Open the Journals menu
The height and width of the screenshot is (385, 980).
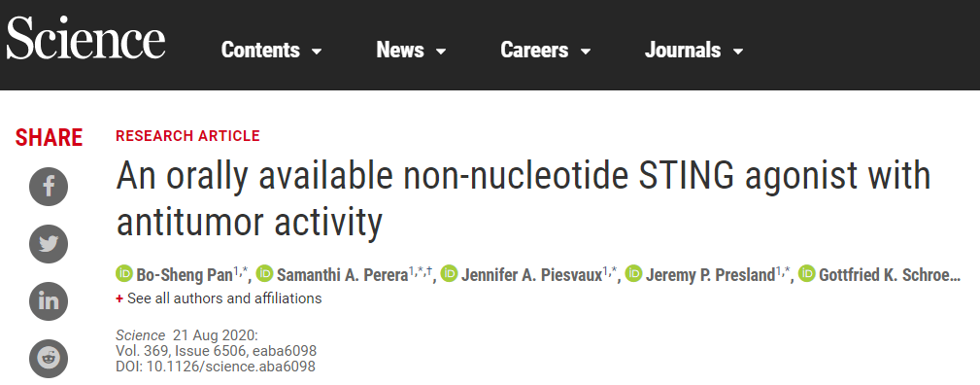(x=693, y=51)
